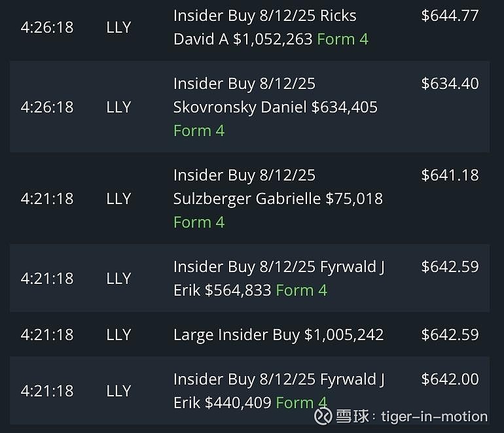Viewport: 504px width, 433px height.
Task: Click the $641.18 price value
Action: [450, 175]
